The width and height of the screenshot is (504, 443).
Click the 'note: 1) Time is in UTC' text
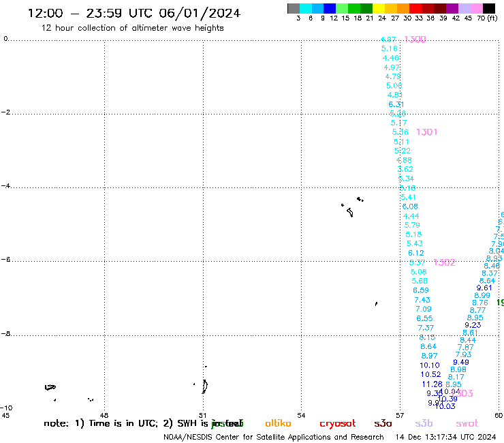(x=101, y=423)
